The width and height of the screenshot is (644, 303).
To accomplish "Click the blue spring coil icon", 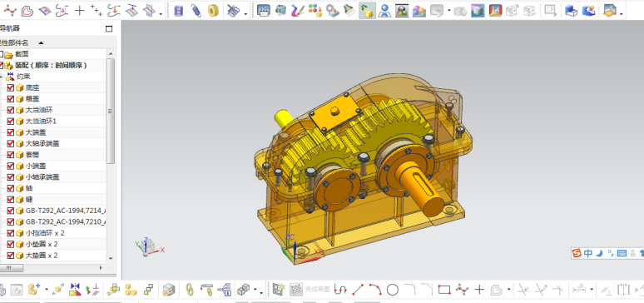I will click(x=196, y=10).
